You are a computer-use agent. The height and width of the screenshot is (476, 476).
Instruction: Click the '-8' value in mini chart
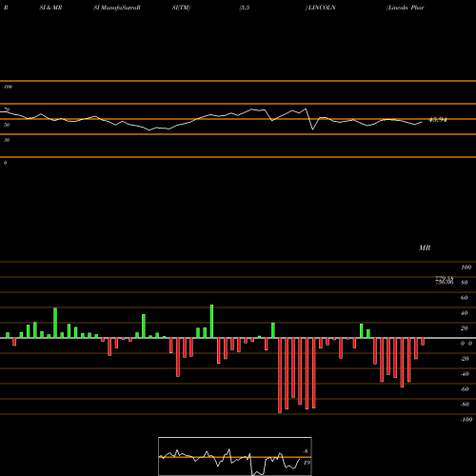[306, 451]
